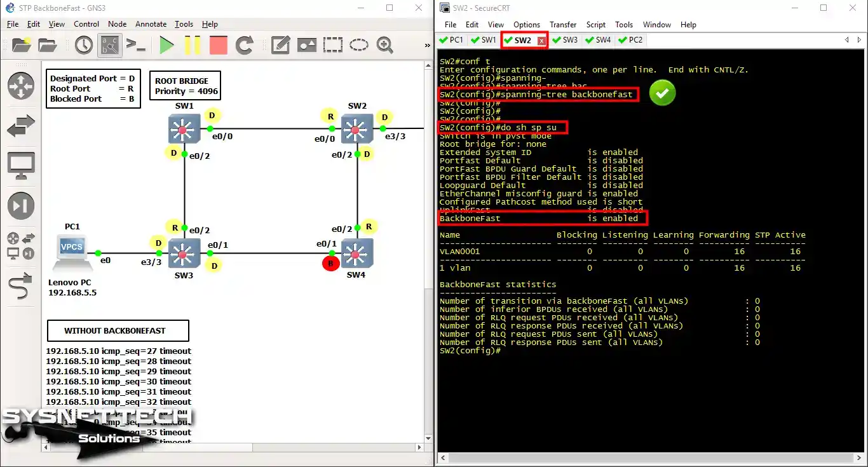The image size is (868, 467).
Task: Click Lenovo PC 192.168.5.5 label
Action: tap(72, 287)
